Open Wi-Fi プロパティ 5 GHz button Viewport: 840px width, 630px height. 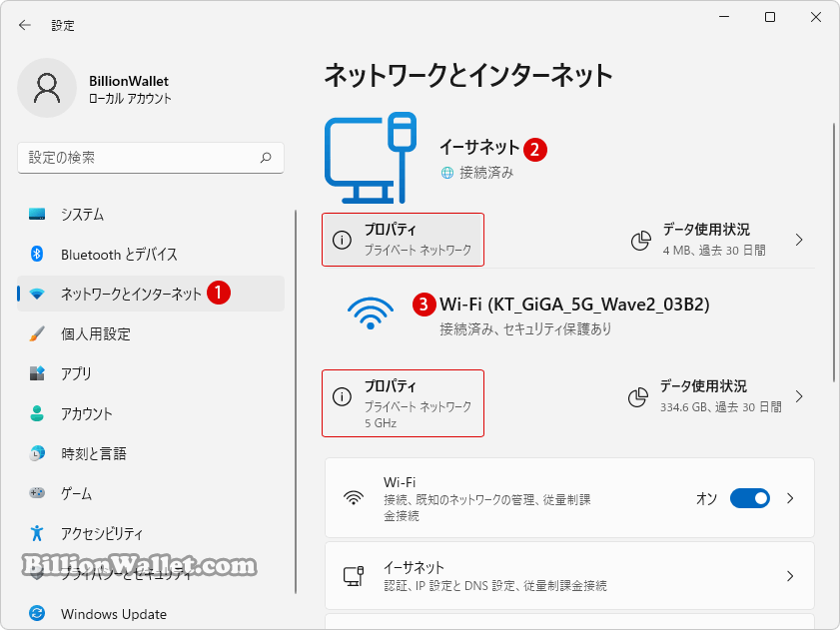coord(403,403)
